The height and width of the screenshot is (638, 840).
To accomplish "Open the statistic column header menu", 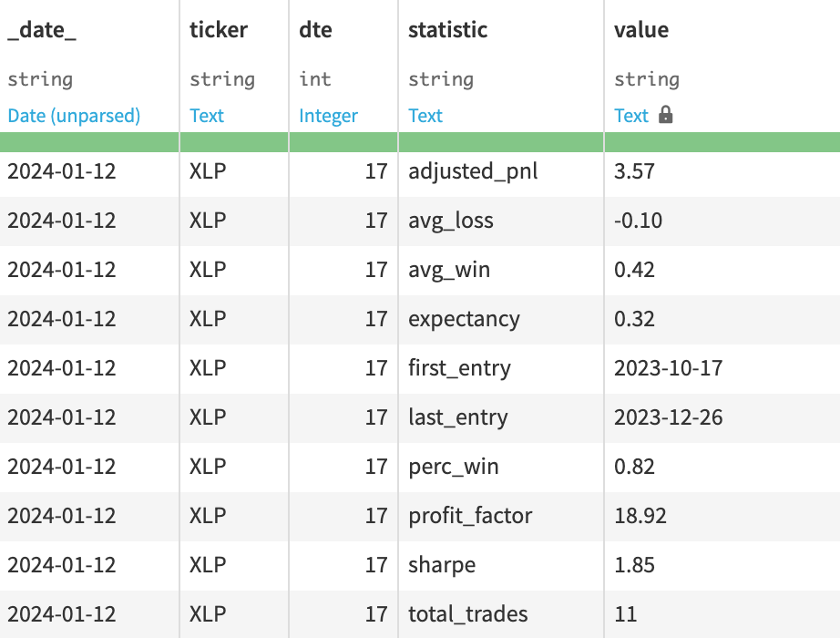I will [x=448, y=30].
